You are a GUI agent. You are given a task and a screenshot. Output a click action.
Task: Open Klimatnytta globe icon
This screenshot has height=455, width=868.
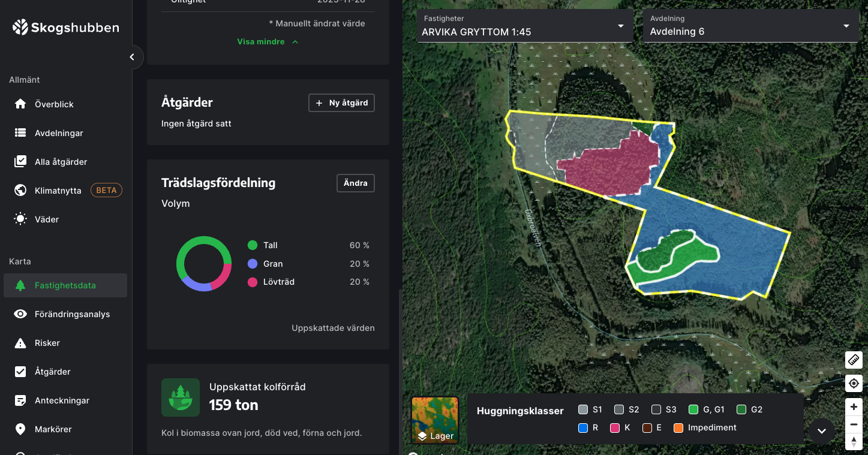pos(20,191)
